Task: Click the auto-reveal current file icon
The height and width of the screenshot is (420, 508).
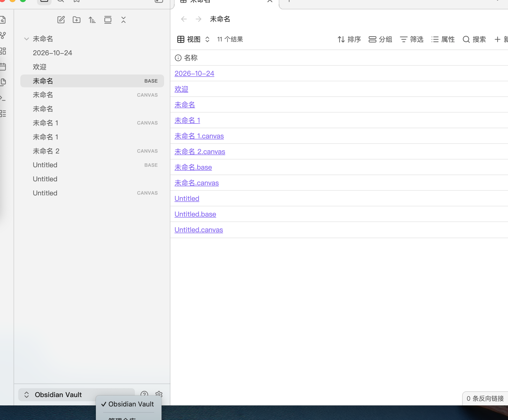Action: pyautogui.click(x=108, y=20)
